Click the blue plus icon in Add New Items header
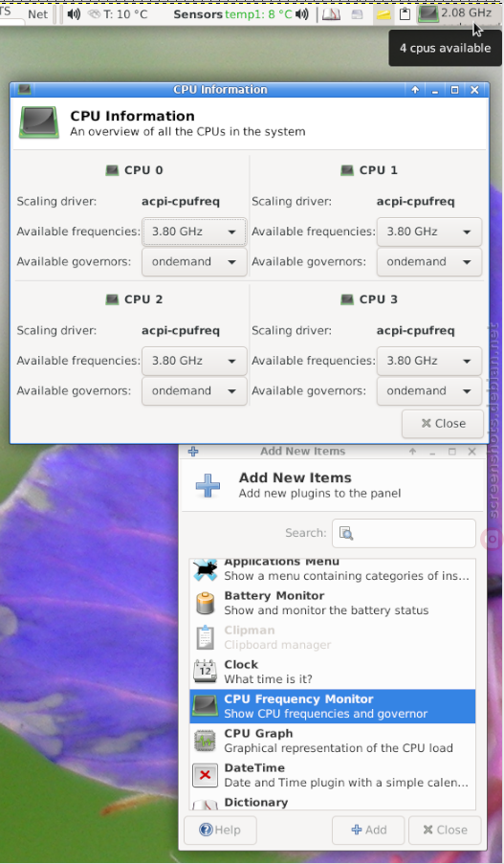This screenshot has height=864, width=504. 208,485
